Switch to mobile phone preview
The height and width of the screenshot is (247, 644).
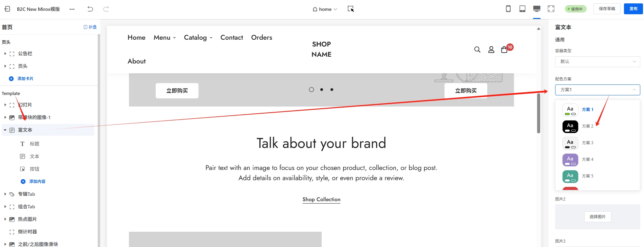pos(508,9)
